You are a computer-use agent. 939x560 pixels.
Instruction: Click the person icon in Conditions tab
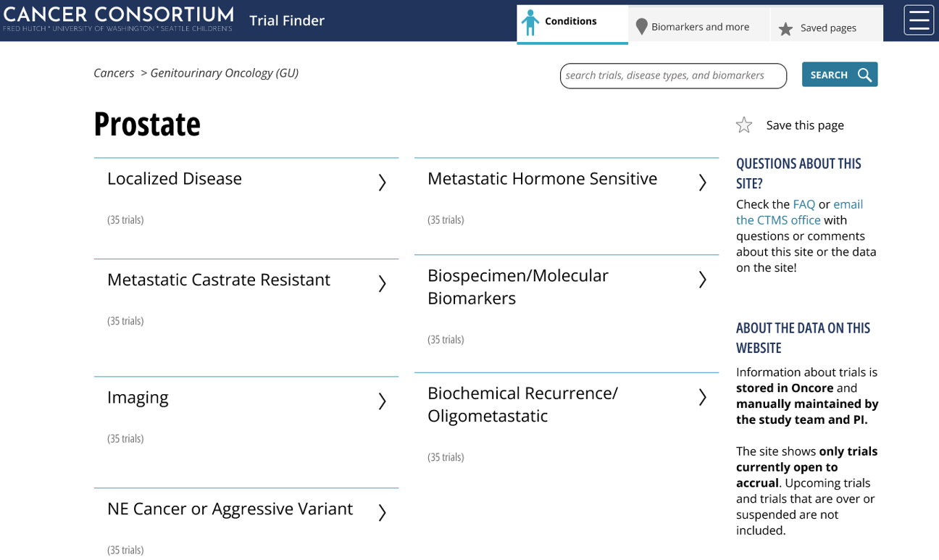coord(530,22)
